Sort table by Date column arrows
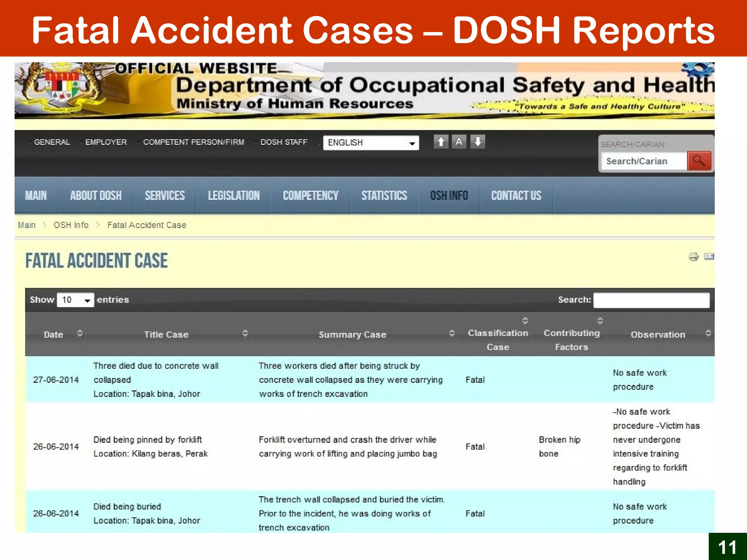Viewport: 747px width, 560px height. pyautogui.click(x=80, y=333)
